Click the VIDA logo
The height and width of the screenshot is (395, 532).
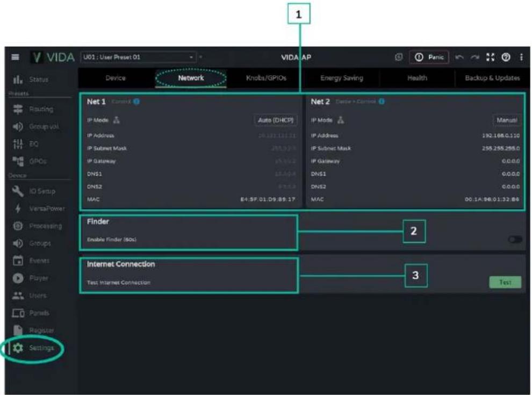click(x=53, y=57)
